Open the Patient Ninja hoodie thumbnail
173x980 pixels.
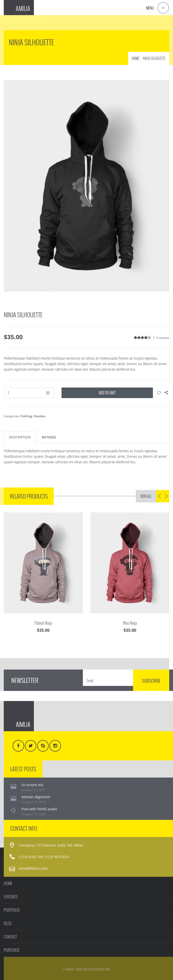pyautogui.click(x=43, y=563)
